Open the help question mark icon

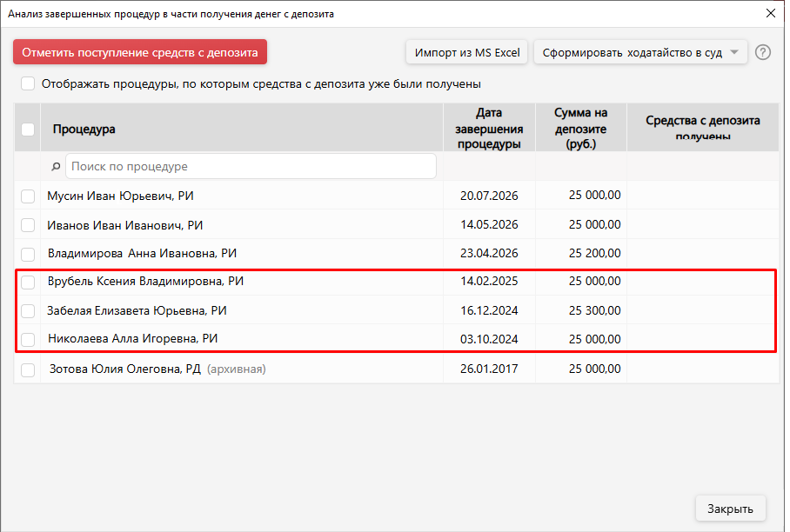point(762,52)
